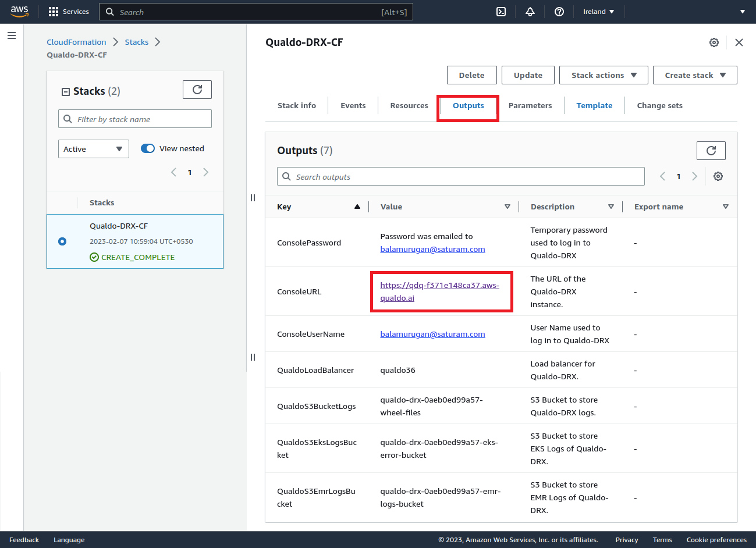Open the ConsoleURL qdq link
The height and width of the screenshot is (548, 756).
coord(439,291)
